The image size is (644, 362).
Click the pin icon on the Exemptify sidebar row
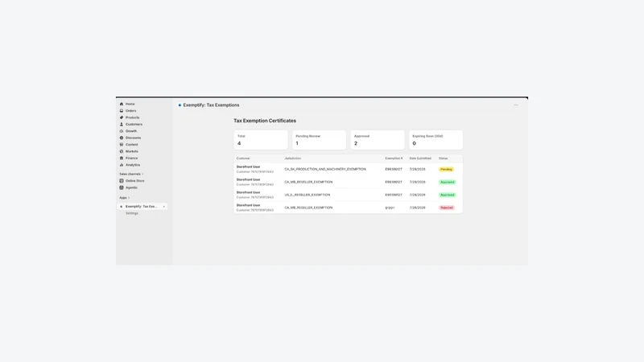pyautogui.click(x=164, y=207)
